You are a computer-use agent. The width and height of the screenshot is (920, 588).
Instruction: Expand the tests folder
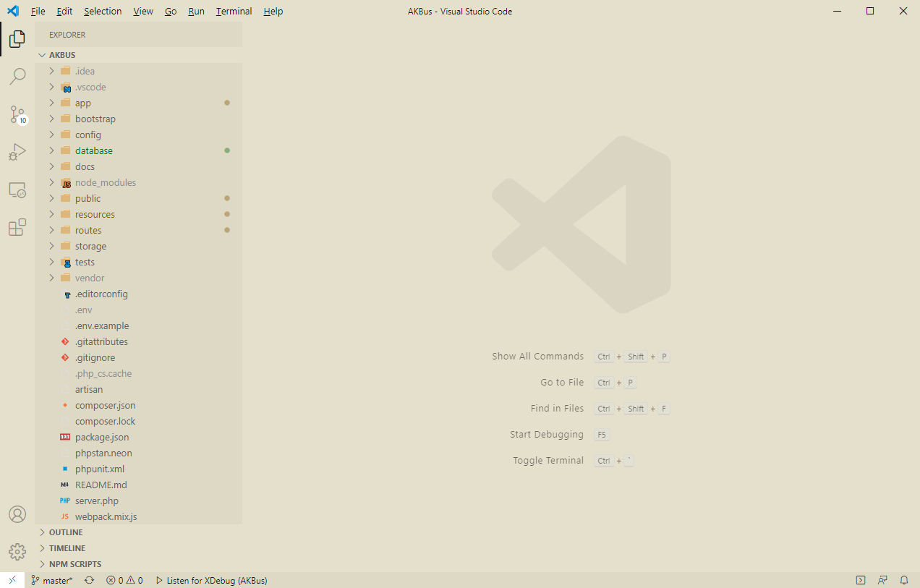click(x=139, y=262)
